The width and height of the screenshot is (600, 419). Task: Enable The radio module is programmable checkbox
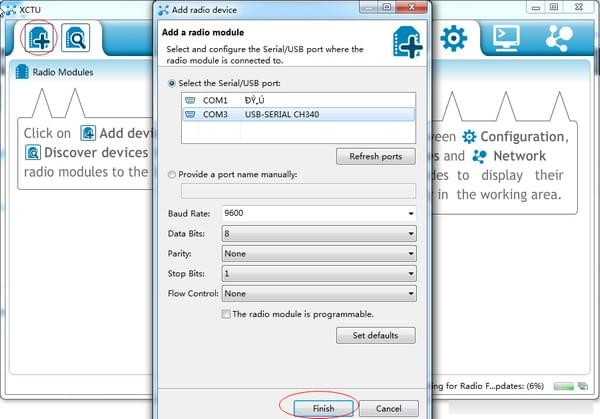click(226, 314)
